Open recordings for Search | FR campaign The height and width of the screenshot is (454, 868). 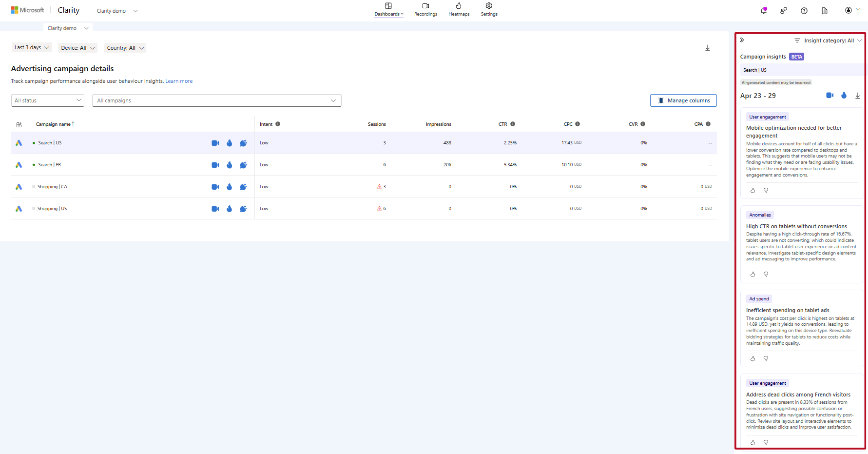coord(215,165)
